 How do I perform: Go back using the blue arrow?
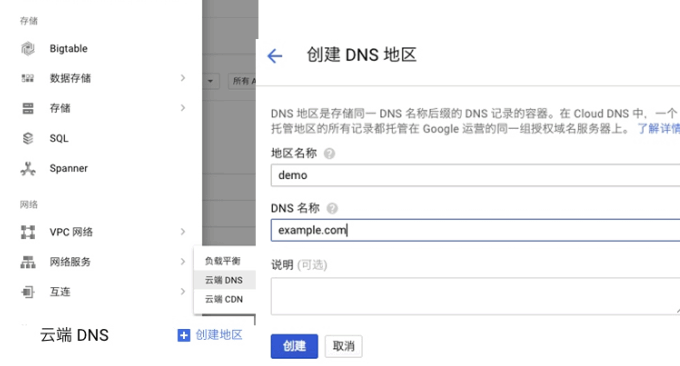coord(275,56)
